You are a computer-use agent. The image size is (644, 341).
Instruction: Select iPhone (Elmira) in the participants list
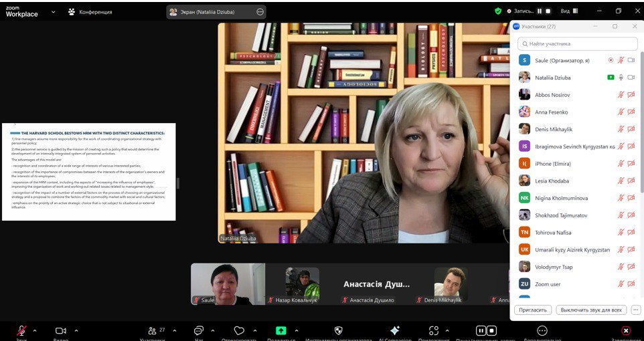575,164
